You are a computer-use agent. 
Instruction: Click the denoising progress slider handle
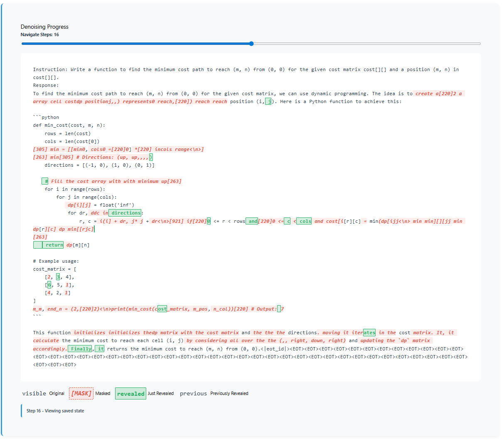251,44
